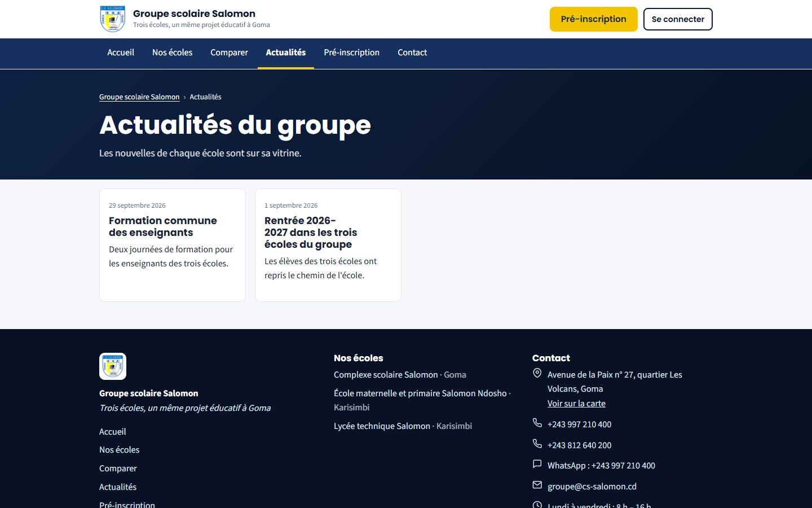This screenshot has height=508, width=812.
Task: Click the map pin icon beside the address
Action: tap(537, 373)
